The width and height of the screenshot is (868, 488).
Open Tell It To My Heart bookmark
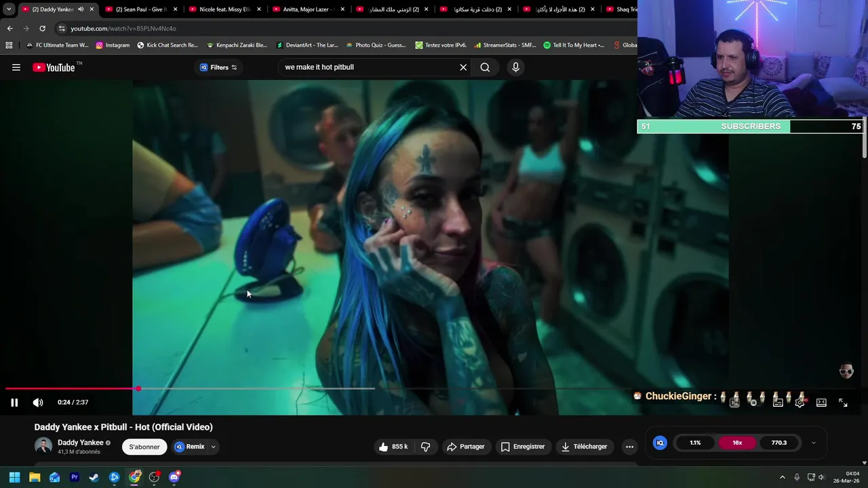click(x=574, y=45)
